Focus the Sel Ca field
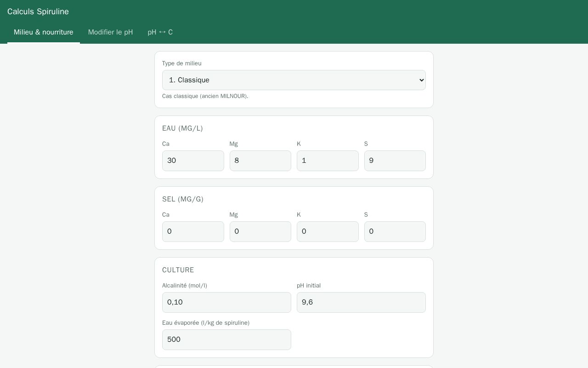The image size is (588, 368). click(x=193, y=231)
